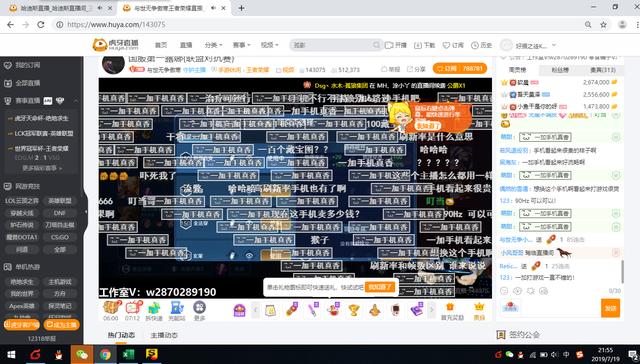The width and height of the screenshot is (640, 364).
Task: Expand the username dropdown arrow in header
Action: 554,45
